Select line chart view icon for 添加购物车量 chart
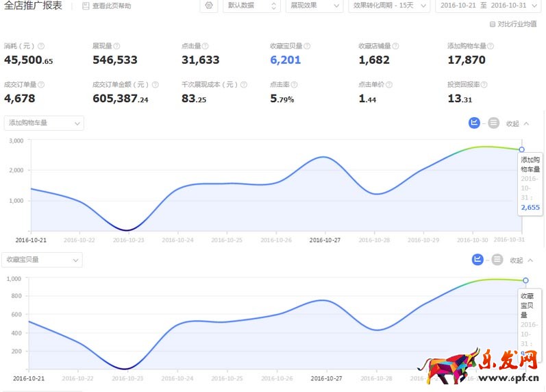 [474, 123]
